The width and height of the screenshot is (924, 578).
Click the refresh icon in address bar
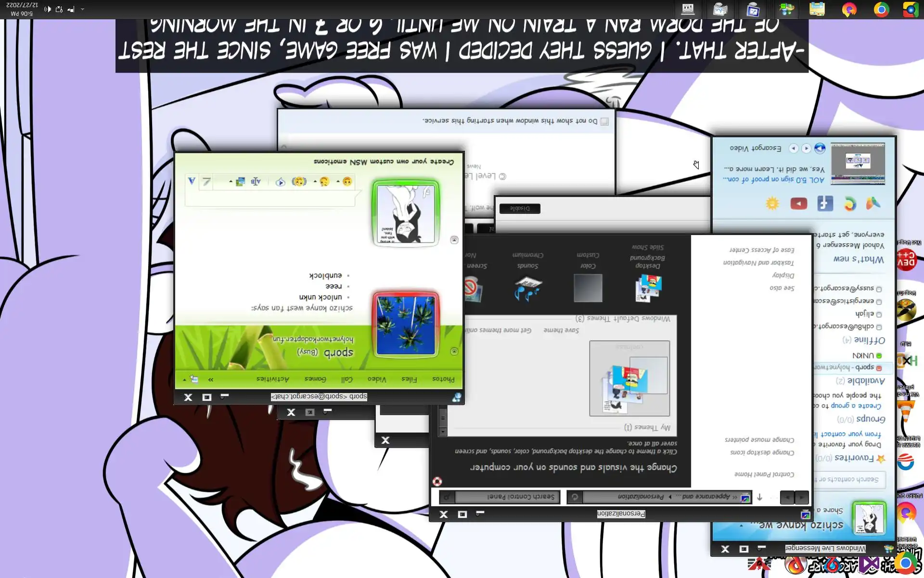coord(575,497)
